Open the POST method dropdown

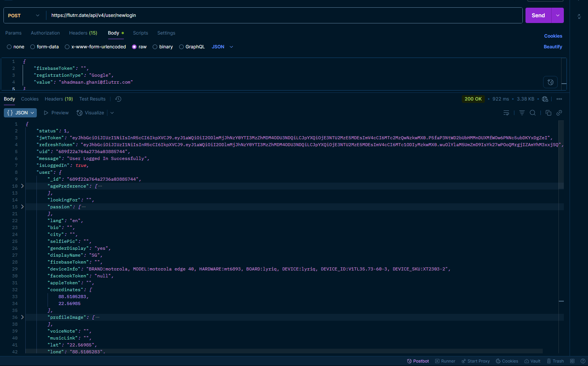[x=24, y=15]
